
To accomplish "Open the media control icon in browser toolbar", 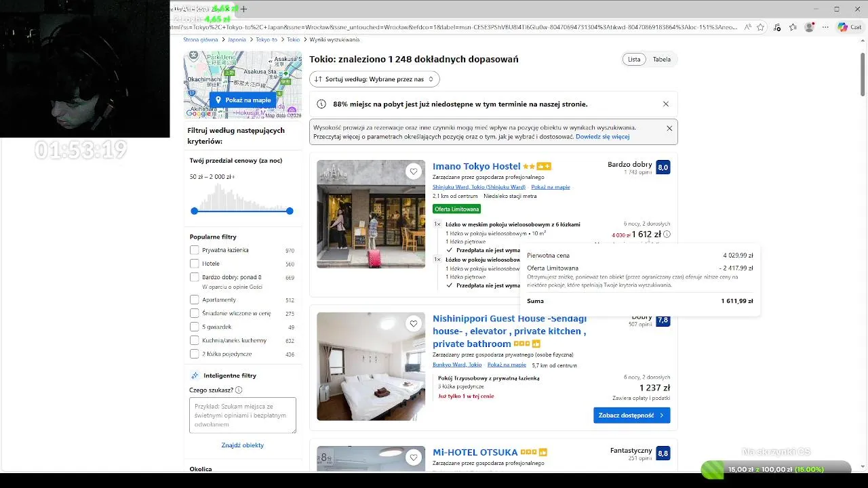I will pos(777,27).
